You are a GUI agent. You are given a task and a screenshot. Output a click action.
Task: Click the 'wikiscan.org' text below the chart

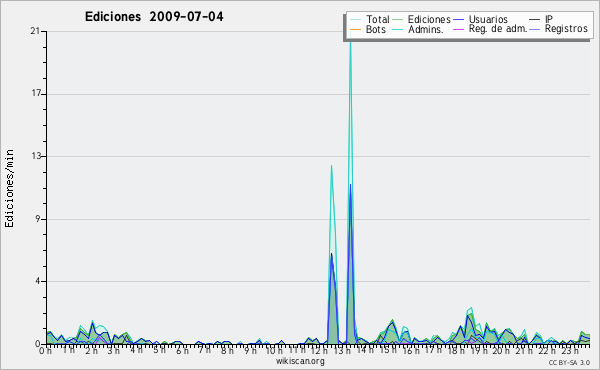coord(300,361)
